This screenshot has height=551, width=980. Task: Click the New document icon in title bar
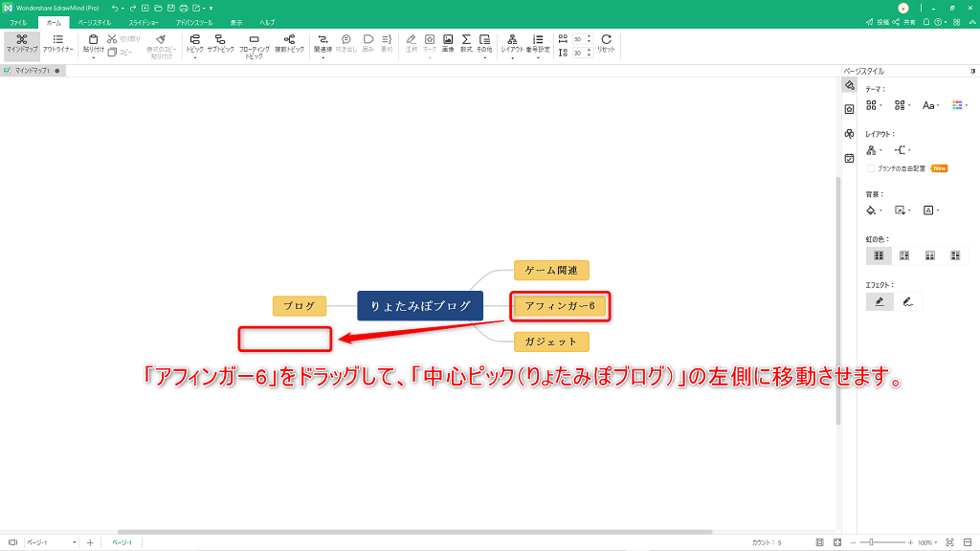145,8
